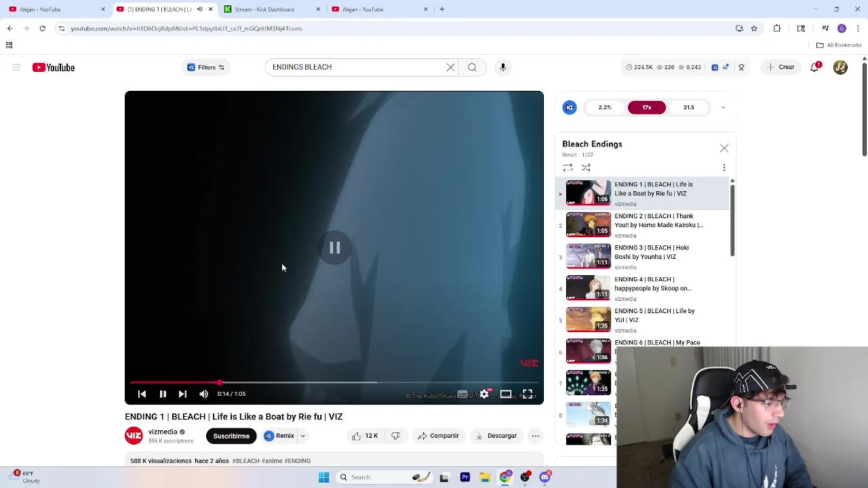The width and height of the screenshot is (868, 488).
Task: Toggle subtitles in the player
Action: pyautogui.click(x=462, y=394)
